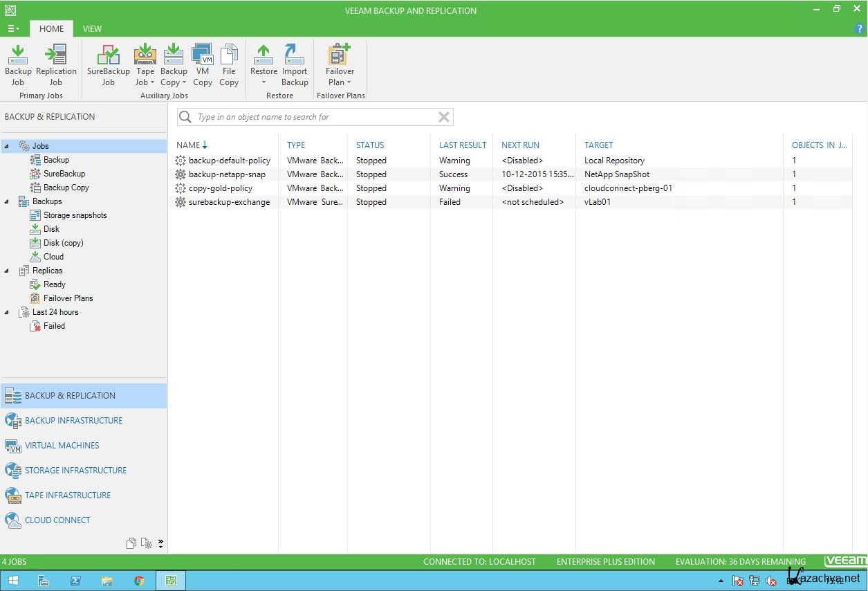Click the Import Backup icon
868x591 pixels.
(295, 65)
